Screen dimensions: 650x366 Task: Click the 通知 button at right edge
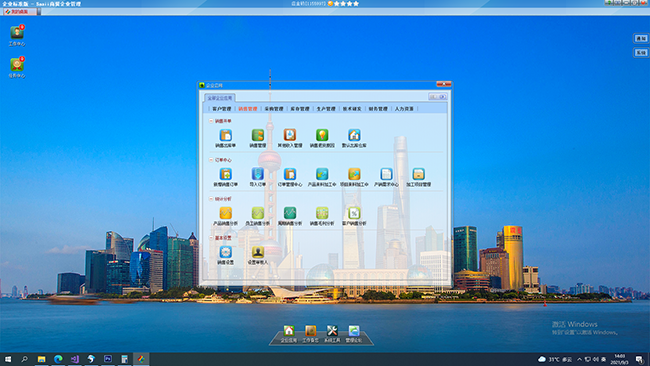[641, 39]
